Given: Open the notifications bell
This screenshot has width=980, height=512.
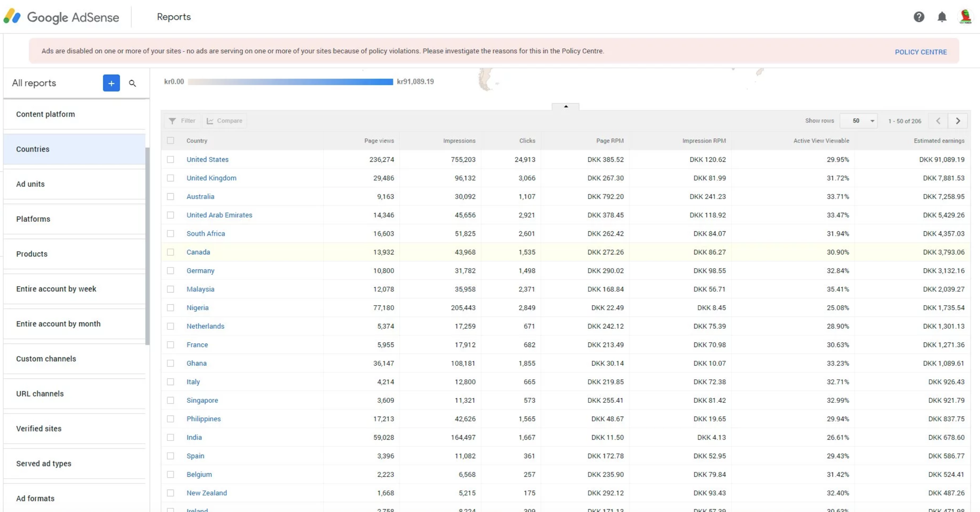Looking at the screenshot, I should 942,17.
